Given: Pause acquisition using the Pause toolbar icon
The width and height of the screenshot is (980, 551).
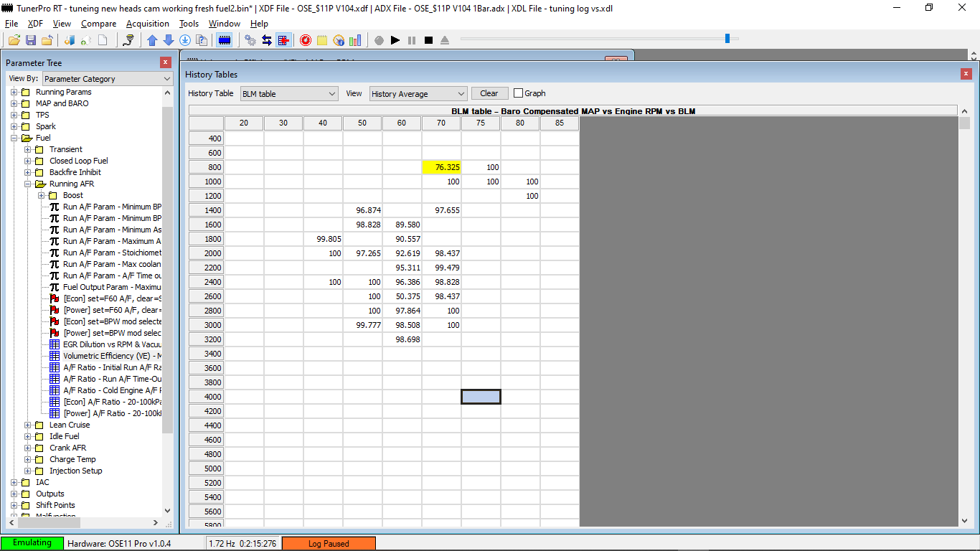Looking at the screenshot, I should point(412,40).
